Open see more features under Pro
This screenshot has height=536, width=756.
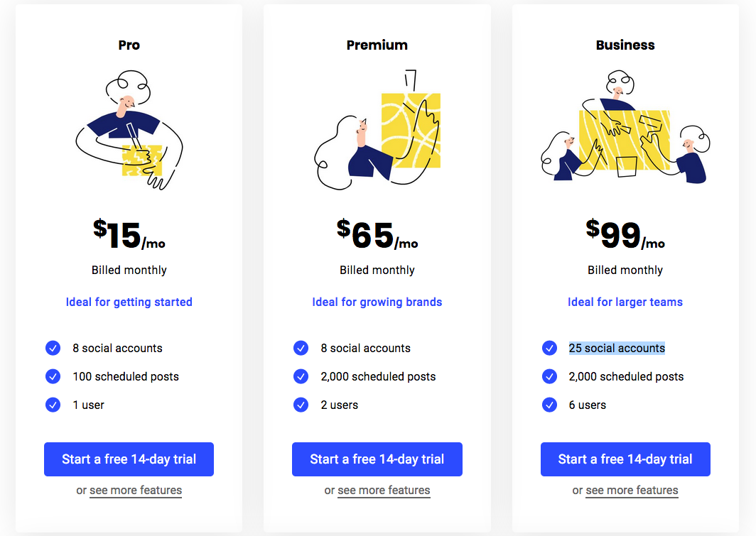click(x=136, y=491)
